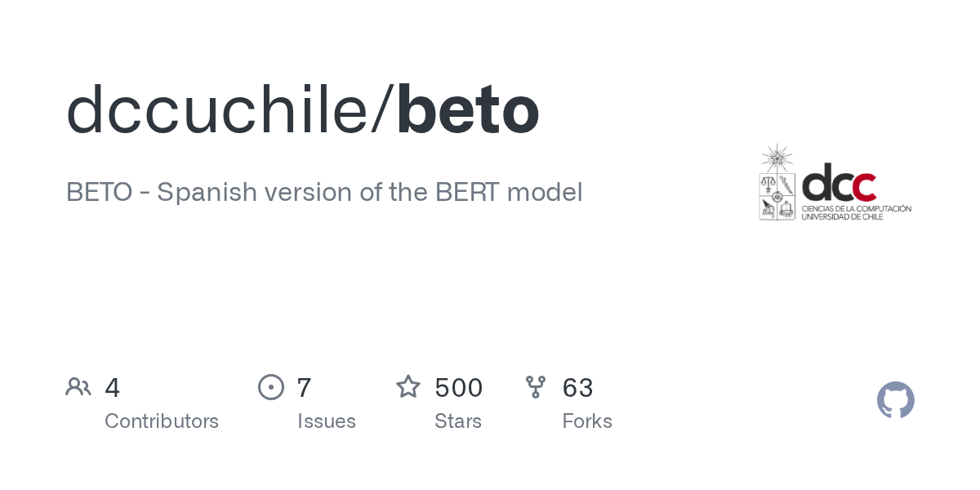Click the forks count 63
Viewport: 980px width, 490px height.
point(577,387)
